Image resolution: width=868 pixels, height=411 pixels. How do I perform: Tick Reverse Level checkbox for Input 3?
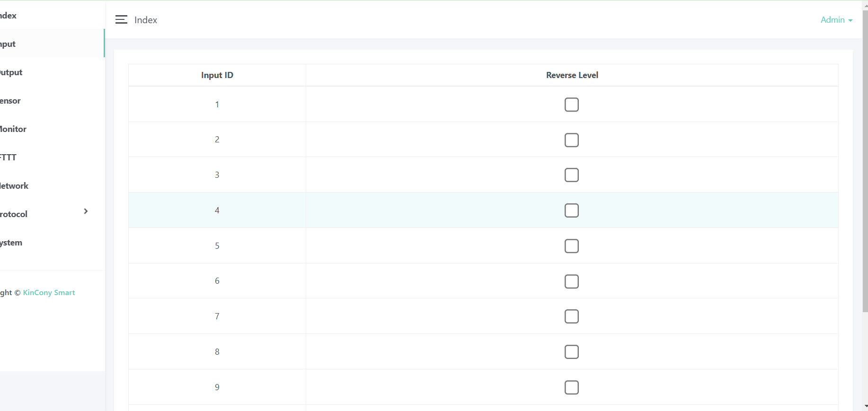pos(571,175)
